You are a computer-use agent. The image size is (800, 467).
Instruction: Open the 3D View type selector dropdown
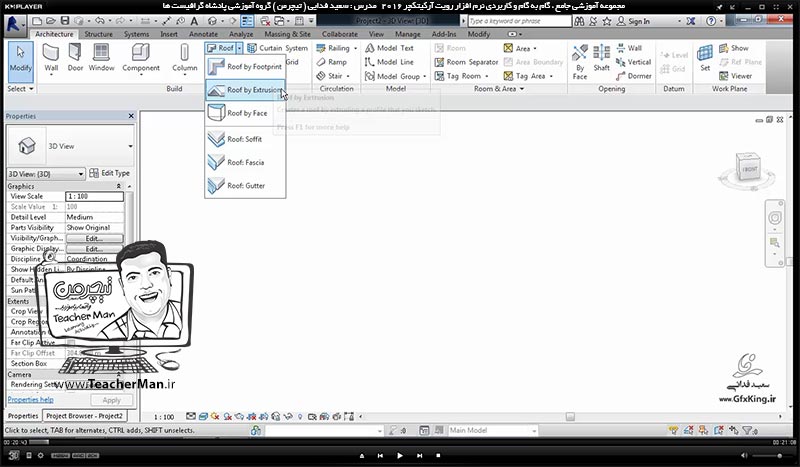130,146
